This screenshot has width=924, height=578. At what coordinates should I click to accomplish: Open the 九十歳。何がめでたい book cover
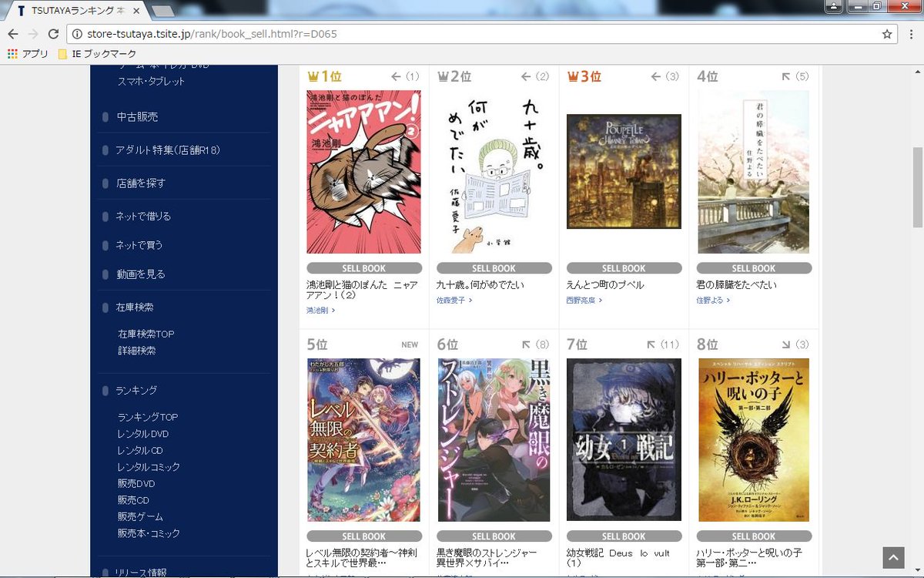click(x=494, y=172)
